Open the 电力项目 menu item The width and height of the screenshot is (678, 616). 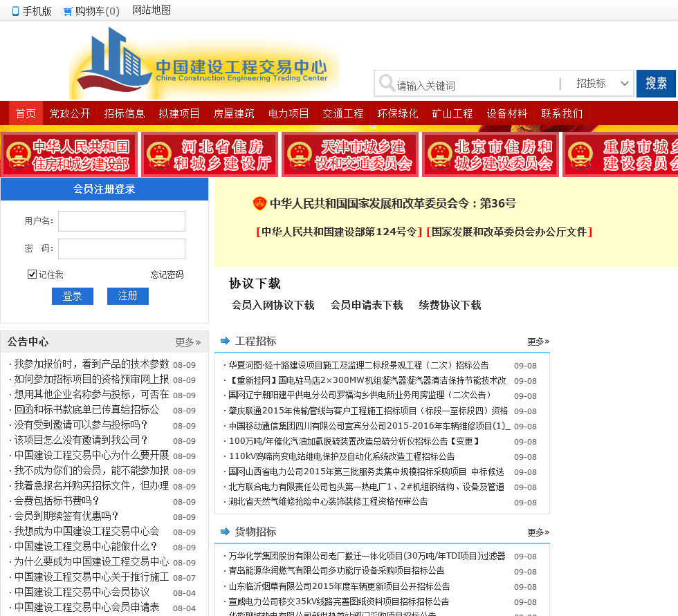[x=288, y=113]
